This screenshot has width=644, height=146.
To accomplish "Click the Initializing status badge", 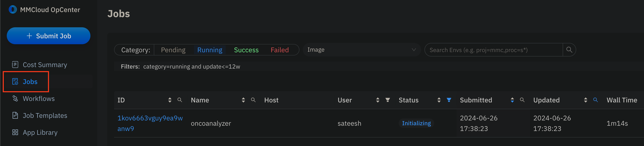I will pyautogui.click(x=416, y=123).
